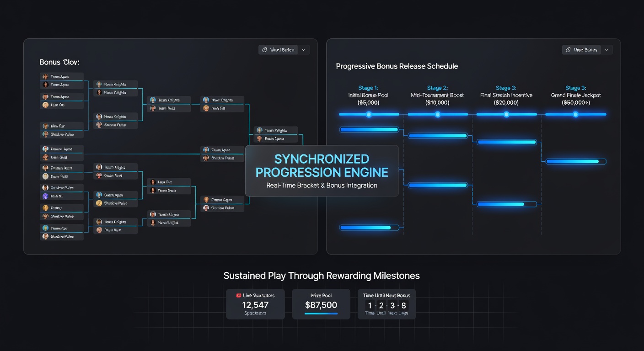644x351 pixels.
Task: Click bottom partially filled bar in Stage 1 column
Action: tap(370, 227)
